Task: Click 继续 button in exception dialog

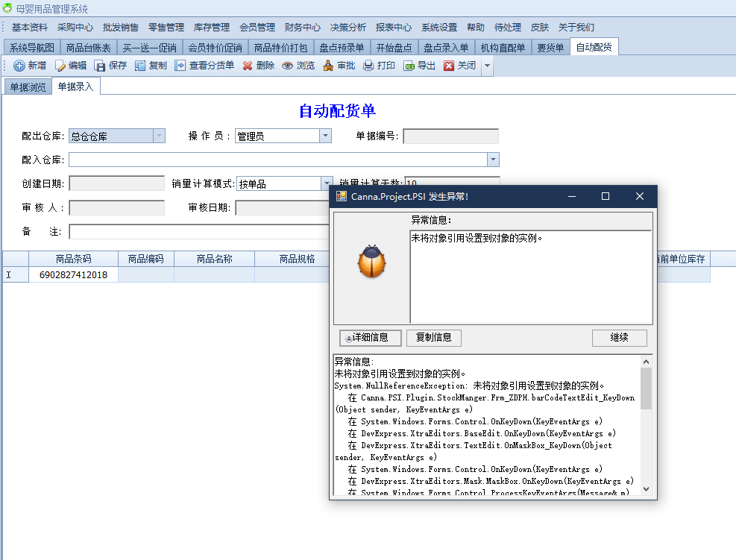Action: (619, 338)
